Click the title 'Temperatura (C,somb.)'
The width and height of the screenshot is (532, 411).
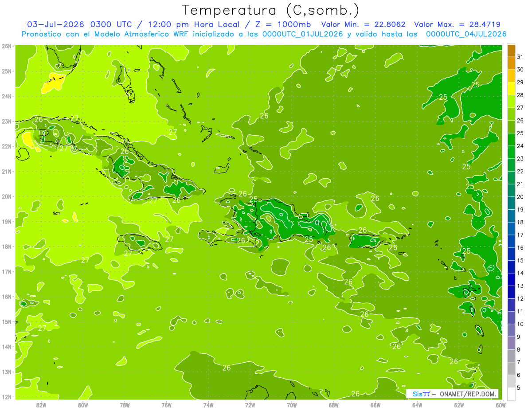click(x=271, y=11)
